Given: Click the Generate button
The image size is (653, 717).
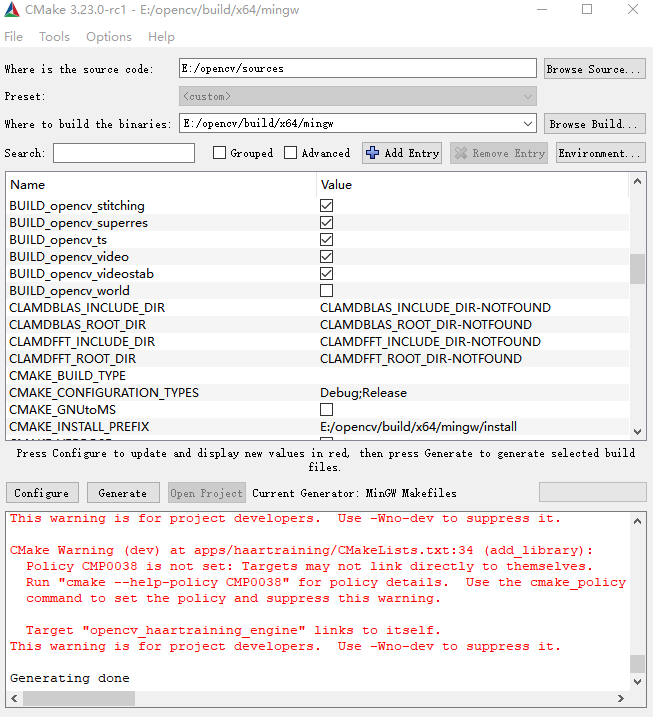Looking at the screenshot, I should click(x=123, y=493).
